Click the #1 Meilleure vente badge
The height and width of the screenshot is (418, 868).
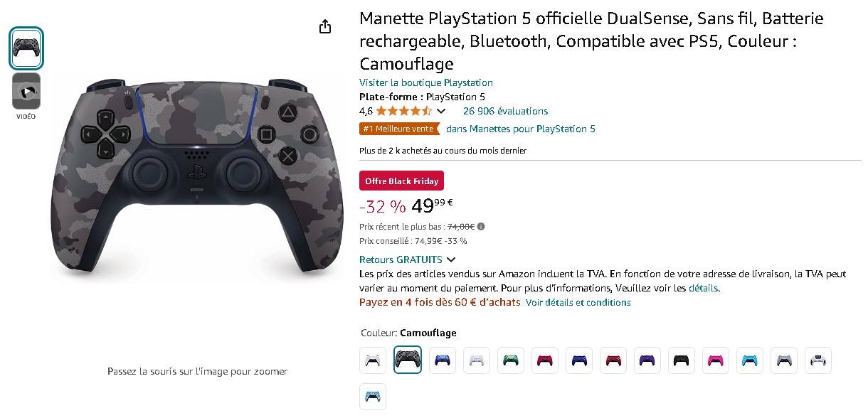(399, 129)
